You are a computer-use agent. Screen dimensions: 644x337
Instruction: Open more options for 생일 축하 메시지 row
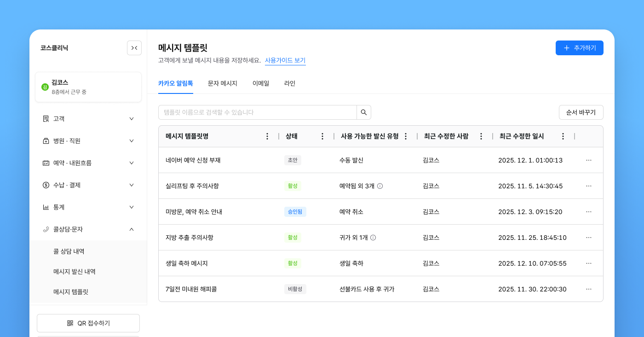pos(589,263)
